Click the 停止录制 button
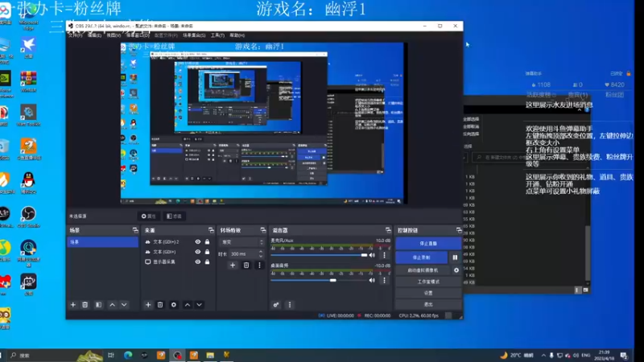644x362 pixels. pyautogui.click(x=421, y=257)
